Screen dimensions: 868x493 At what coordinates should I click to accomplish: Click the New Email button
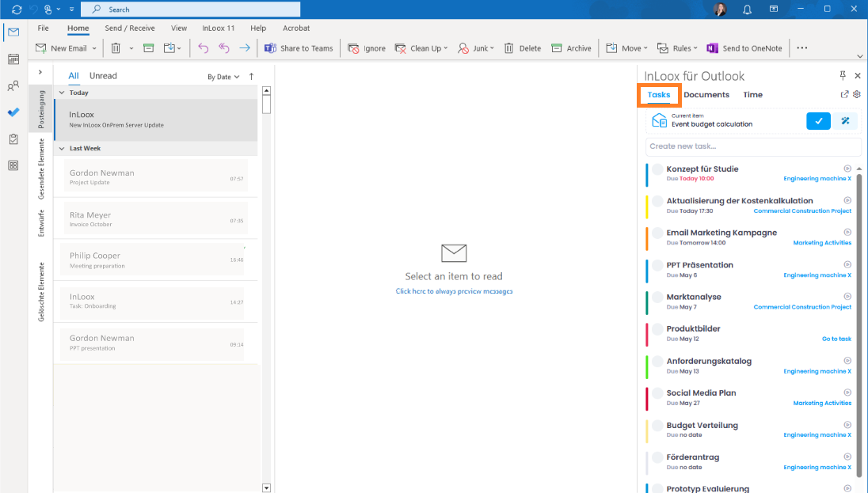pyautogui.click(x=62, y=48)
